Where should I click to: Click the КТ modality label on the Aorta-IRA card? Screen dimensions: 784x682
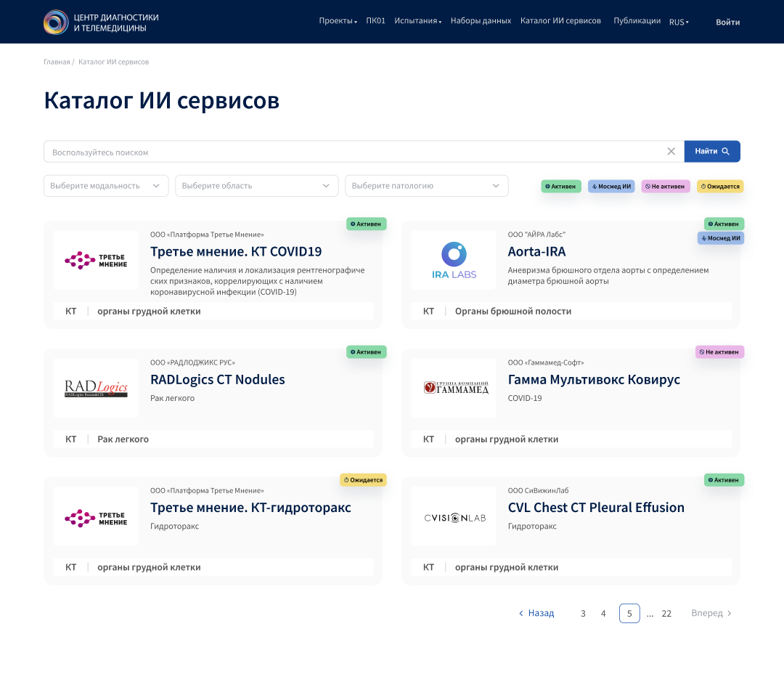click(428, 312)
